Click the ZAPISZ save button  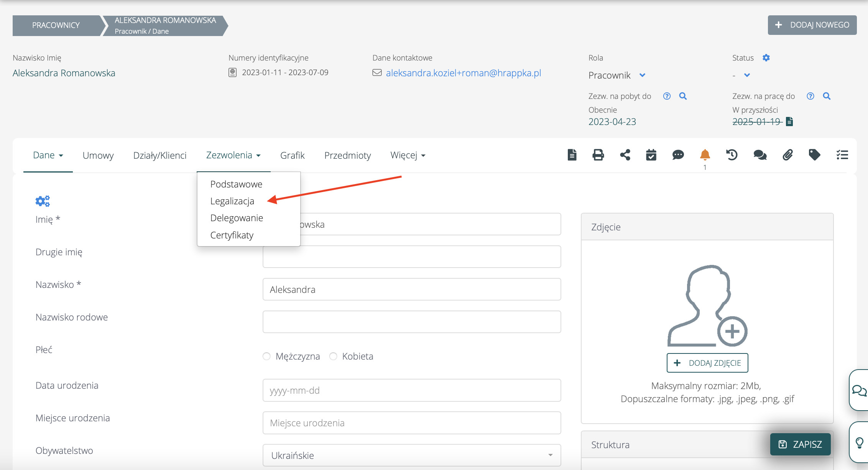[x=800, y=444]
